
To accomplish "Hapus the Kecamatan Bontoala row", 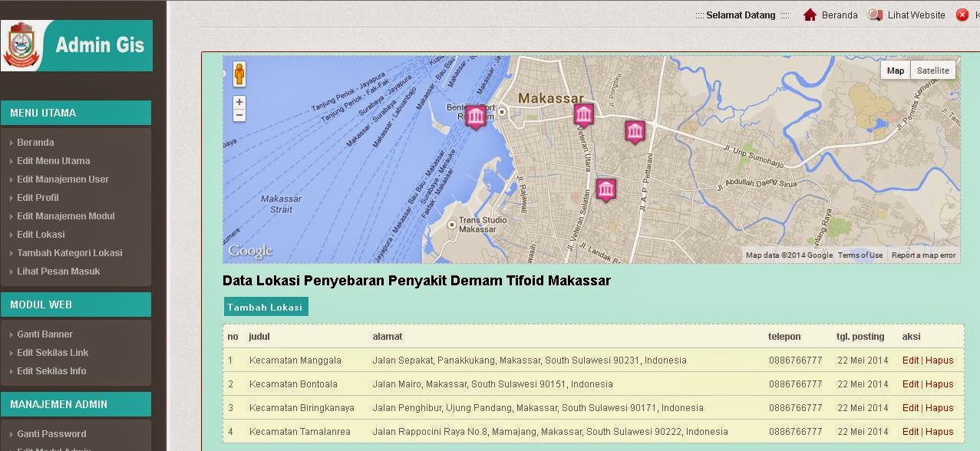I will coord(939,384).
